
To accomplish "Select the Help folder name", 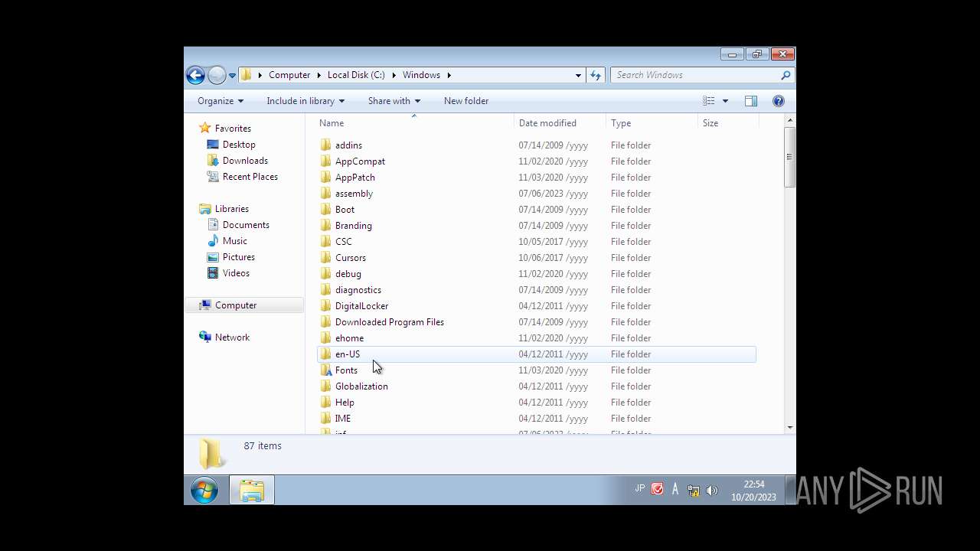I will tap(345, 403).
